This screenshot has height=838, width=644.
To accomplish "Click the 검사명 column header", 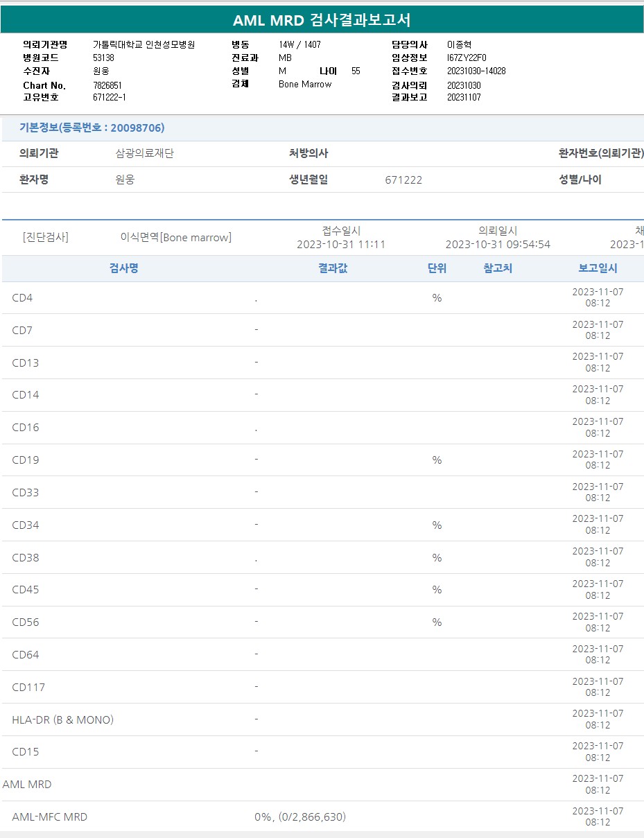I will pyautogui.click(x=124, y=268).
